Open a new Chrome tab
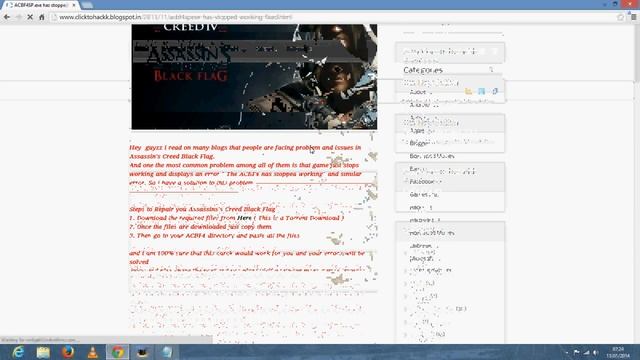Image resolution: width=640 pixels, height=360 pixels. click(x=87, y=5)
